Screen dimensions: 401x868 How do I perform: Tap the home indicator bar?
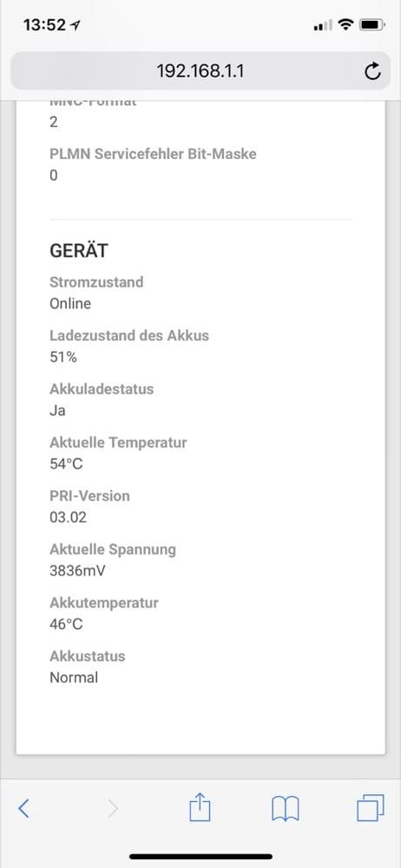pyautogui.click(x=200, y=857)
